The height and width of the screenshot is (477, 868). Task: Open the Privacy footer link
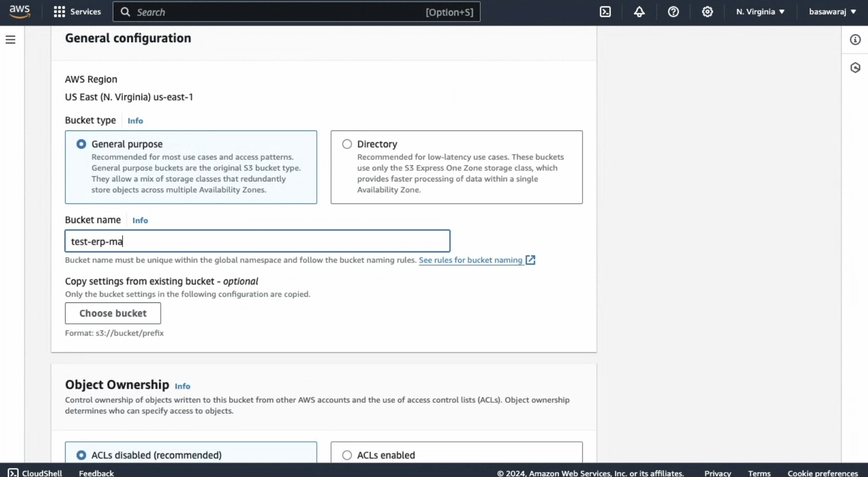pyautogui.click(x=718, y=473)
